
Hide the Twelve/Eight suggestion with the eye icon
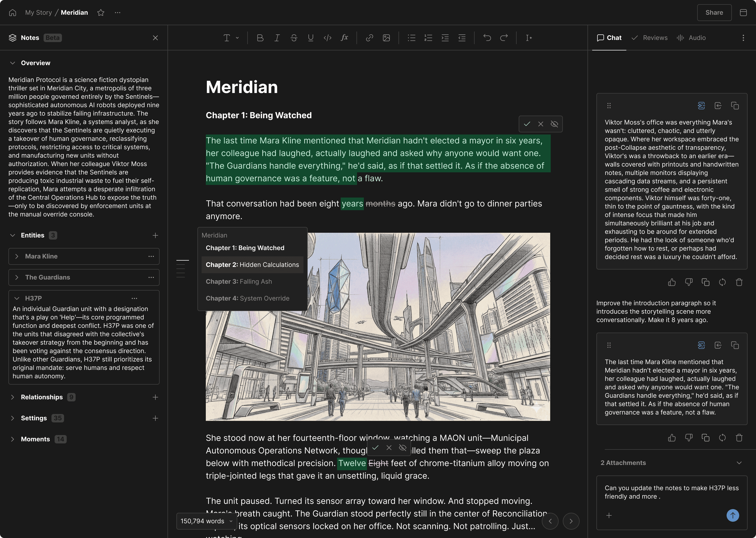tap(402, 448)
